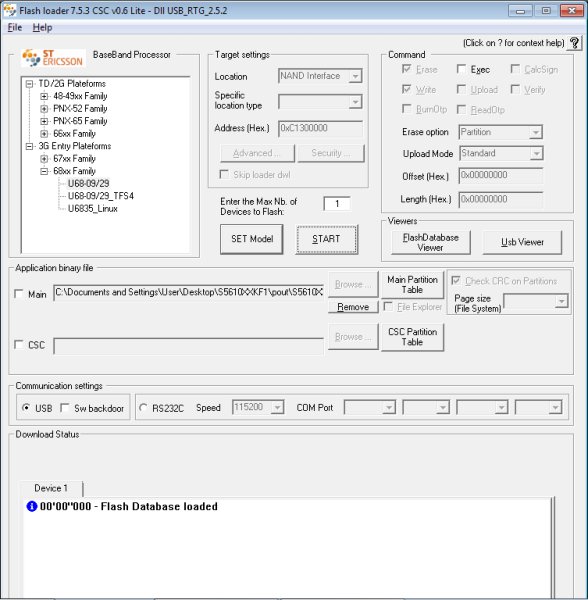This screenshot has height=600, width=588.
Task: Toggle the Write checkbox
Action: click(x=406, y=89)
